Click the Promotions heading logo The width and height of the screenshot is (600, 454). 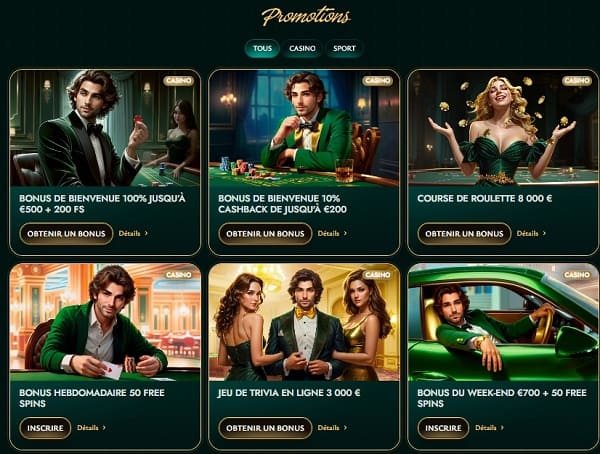[x=306, y=17]
